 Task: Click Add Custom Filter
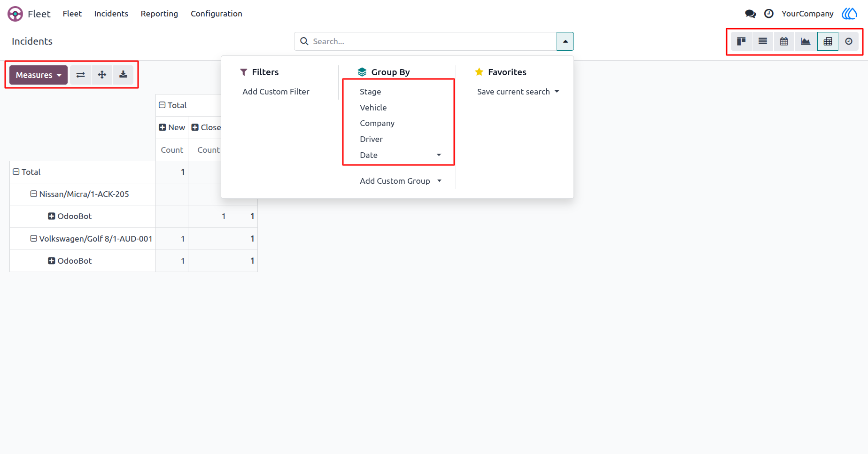point(276,92)
